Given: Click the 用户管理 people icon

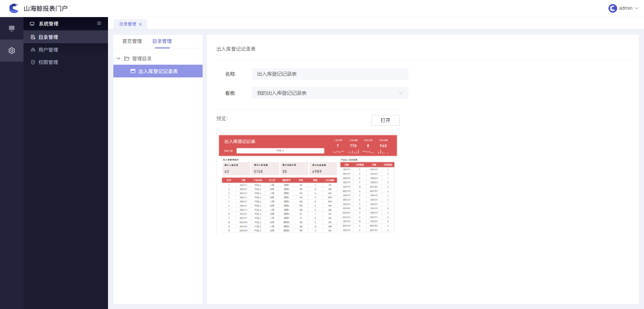Looking at the screenshot, I should 33,50.
